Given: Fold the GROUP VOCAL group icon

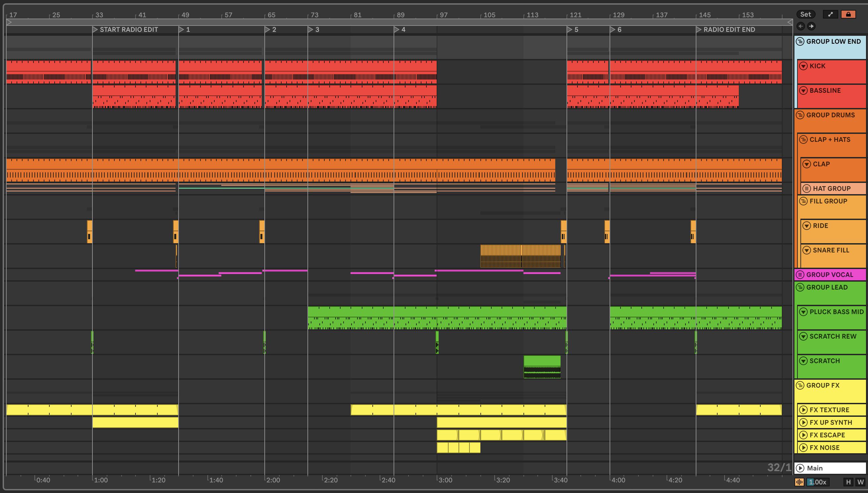Looking at the screenshot, I should click(800, 275).
